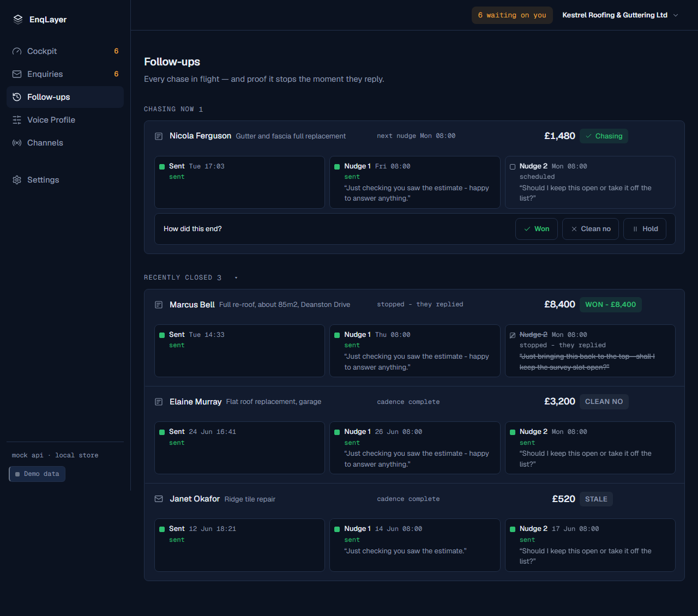Click the Channels broadcast icon
Screen dimensions: 698x616
click(x=17, y=143)
